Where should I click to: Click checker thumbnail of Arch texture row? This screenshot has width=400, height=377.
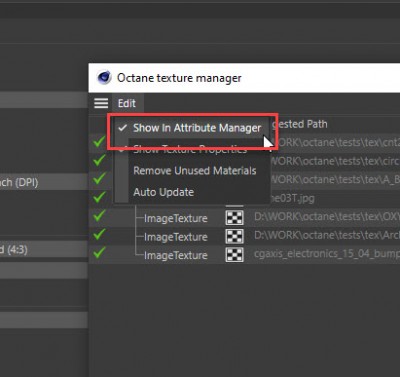coord(234,237)
